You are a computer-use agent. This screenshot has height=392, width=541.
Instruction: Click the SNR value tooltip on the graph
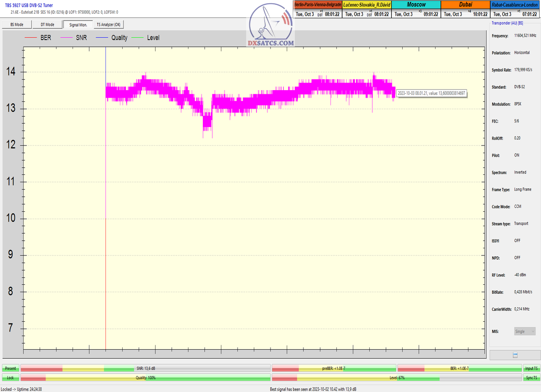coord(431,93)
